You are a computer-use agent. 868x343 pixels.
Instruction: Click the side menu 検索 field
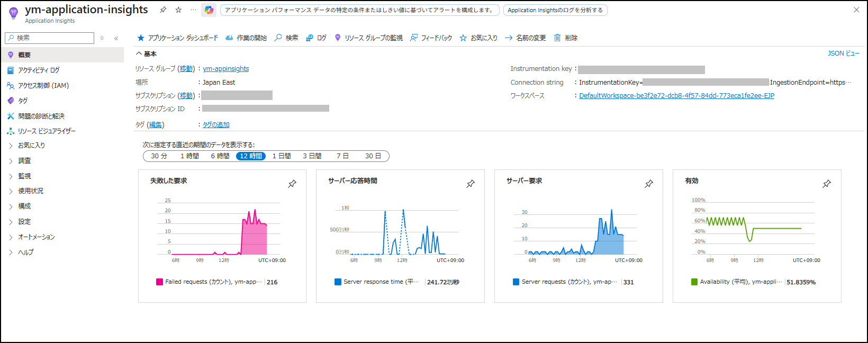[49, 38]
